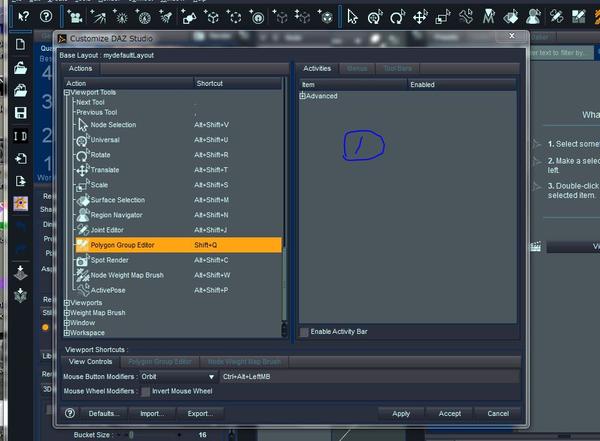Viewport: 600px width, 441px height.
Task: Click the What's This help arrow icon
Action: pyautogui.click(x=23, y=16)
